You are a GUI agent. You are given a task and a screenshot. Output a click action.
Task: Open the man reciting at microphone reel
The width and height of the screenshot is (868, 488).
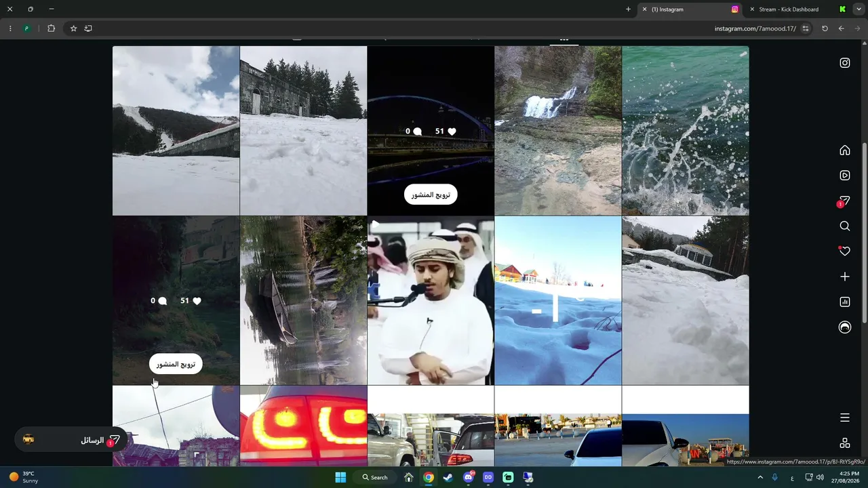431,301
